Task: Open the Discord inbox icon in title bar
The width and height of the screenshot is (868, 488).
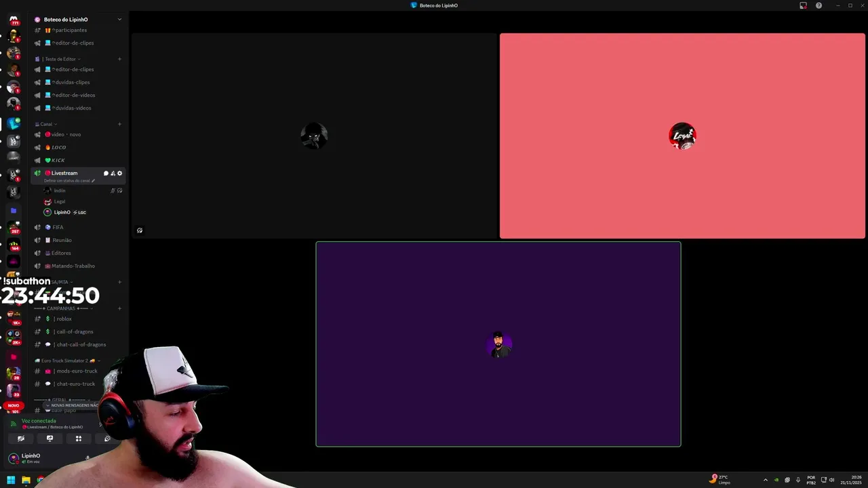Action: (803, 5)
